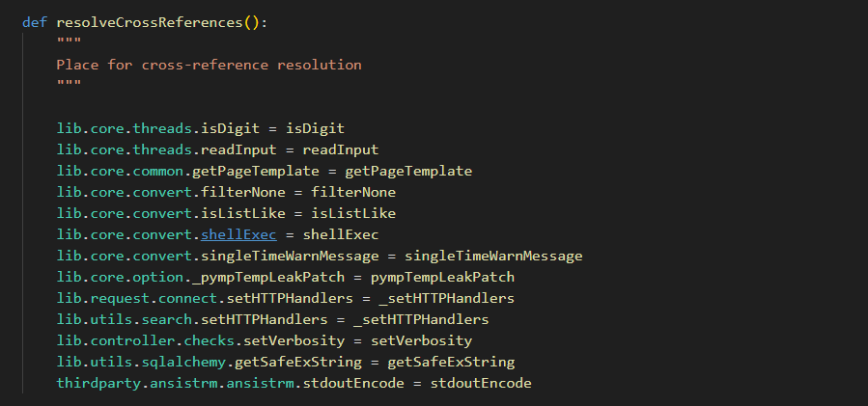
Task: Click the opening triple-quote of docstring
Action: pyautogui.click(x=70, y=42)
